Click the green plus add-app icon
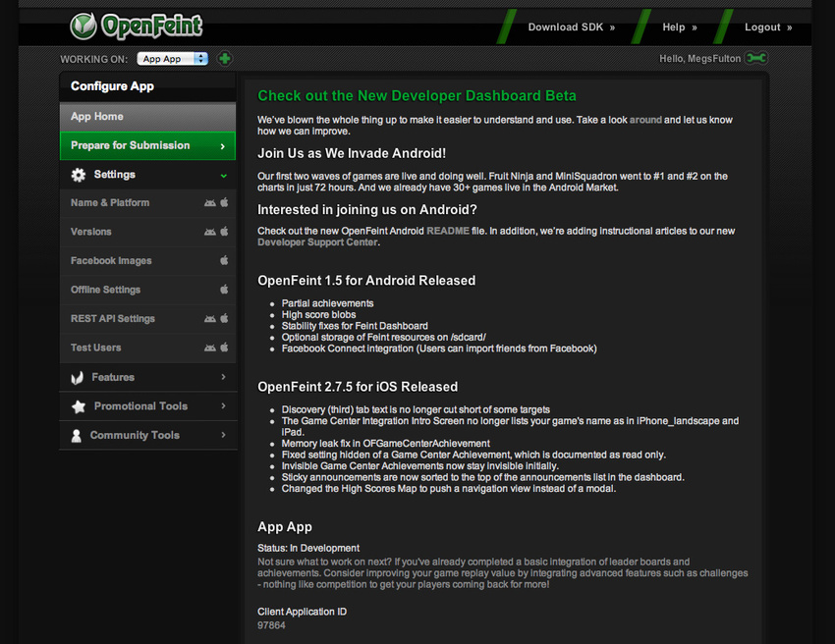Viewport: 835px width, 644px height. 225,59
